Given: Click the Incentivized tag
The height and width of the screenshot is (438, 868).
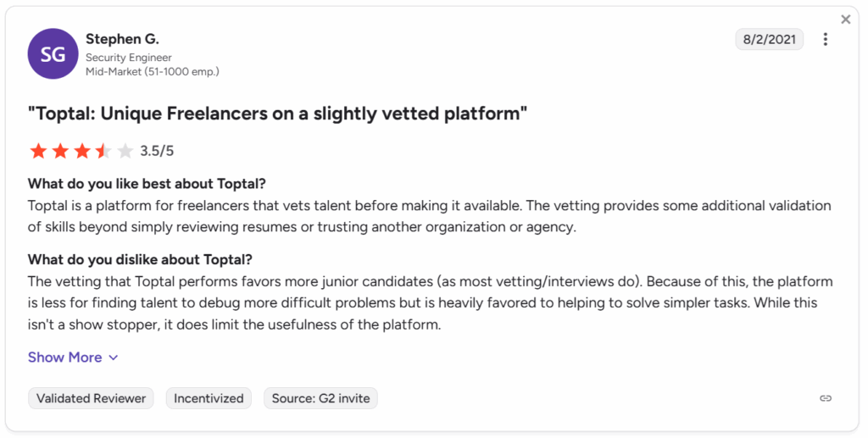Looking at the screenshot, I should point(209,398).
